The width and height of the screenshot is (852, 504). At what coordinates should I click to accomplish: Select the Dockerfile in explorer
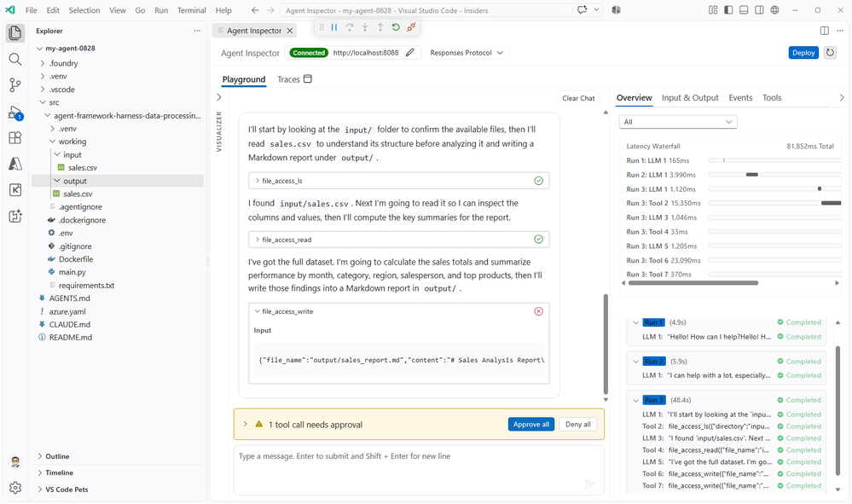coord(76,259)
